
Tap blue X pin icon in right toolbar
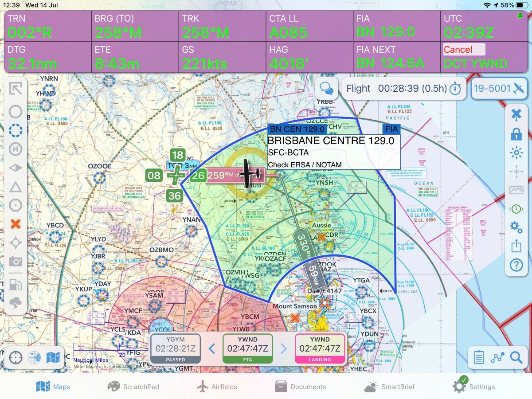click(516, 115)
